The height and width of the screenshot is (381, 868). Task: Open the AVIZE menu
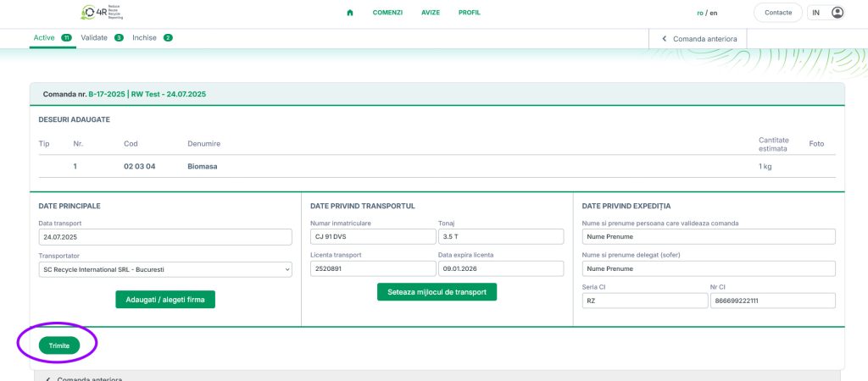[x=431, y=13]
